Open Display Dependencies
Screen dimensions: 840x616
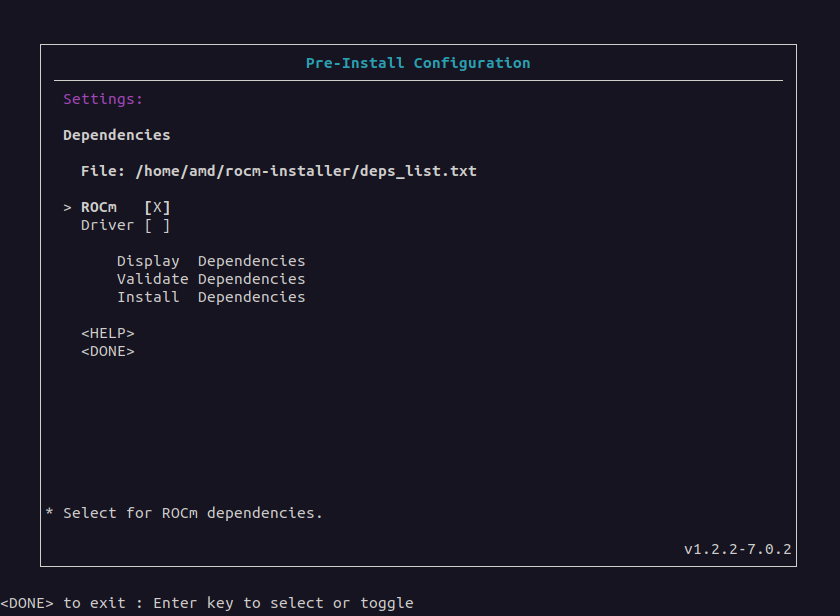click(210, 261)
